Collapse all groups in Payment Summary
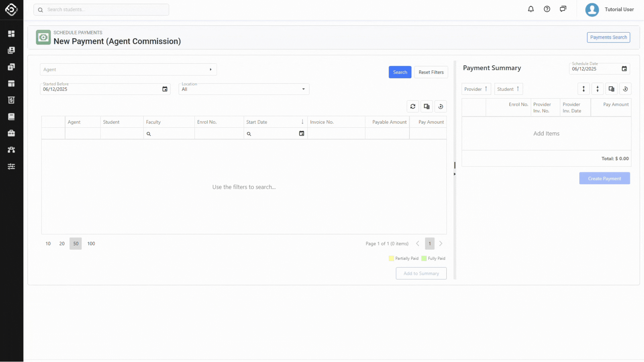This screenshot has width=644, height=362. point(597,89)
